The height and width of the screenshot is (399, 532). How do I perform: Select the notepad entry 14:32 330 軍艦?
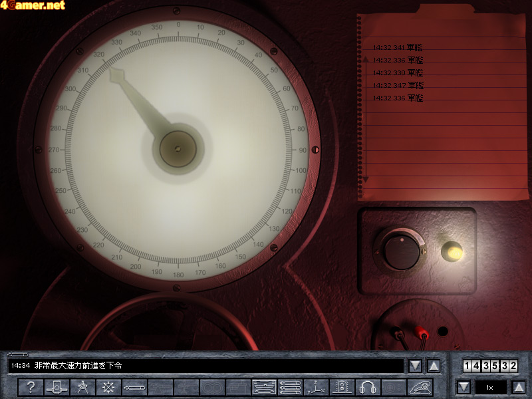point(398,72)
